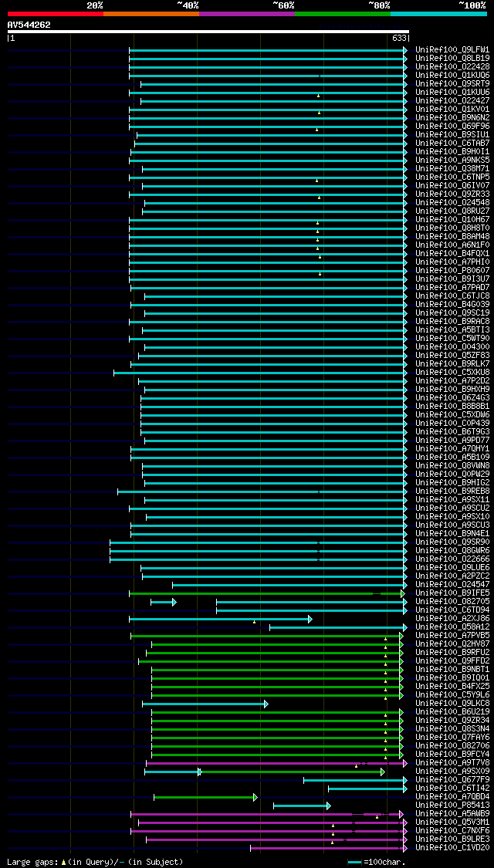Open hit UniRef100_A2XJ86
494x868 pixels.
pyautogui.click(x=452, y=618)
